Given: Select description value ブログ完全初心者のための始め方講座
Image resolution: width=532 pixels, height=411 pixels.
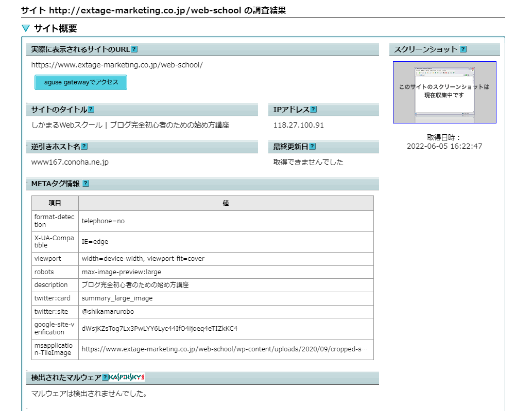Looking at the screenshot, I should click(226, 285).
